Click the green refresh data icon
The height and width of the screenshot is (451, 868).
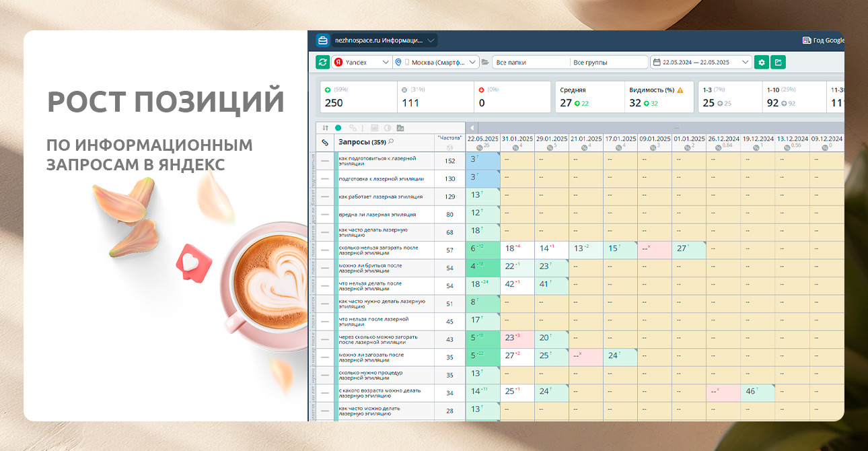(x=322, y=62)
